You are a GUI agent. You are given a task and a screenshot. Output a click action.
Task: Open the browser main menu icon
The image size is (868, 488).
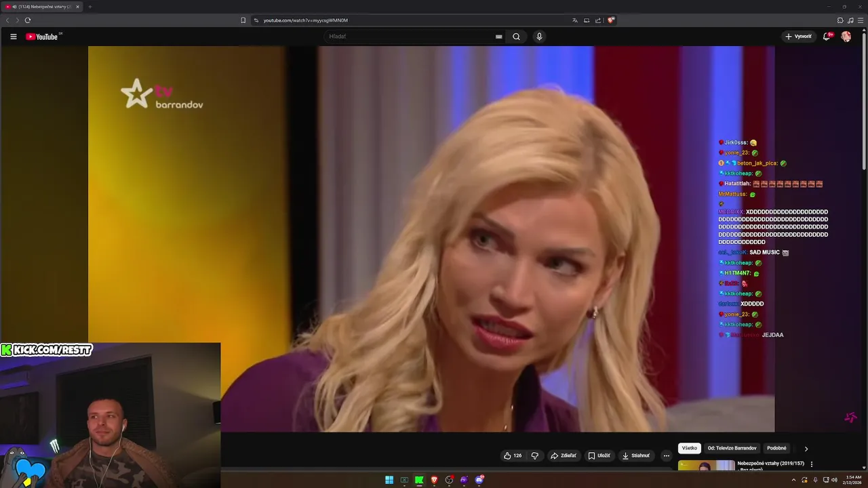tap(861, 20)
